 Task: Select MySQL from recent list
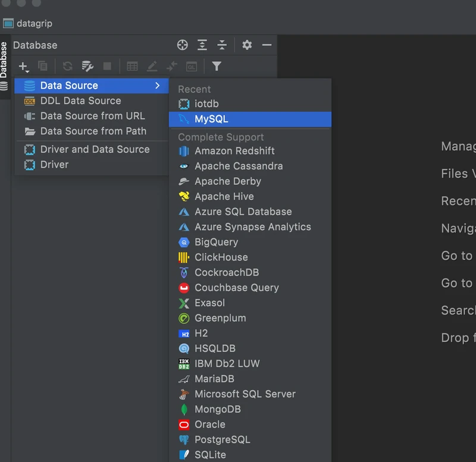250,119
